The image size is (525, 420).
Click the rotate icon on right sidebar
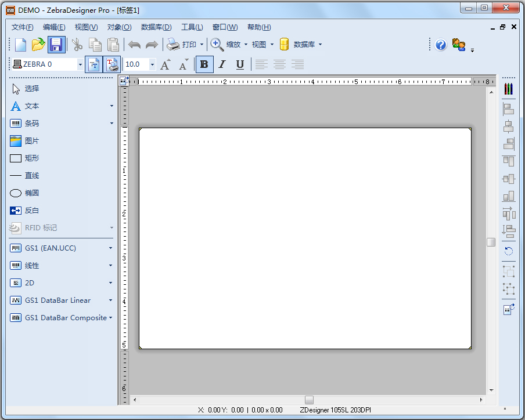click(x=508, y=251)
